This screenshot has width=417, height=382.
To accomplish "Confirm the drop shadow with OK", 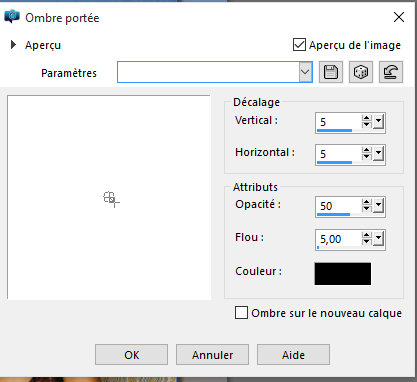I will [x=131, y=355].
